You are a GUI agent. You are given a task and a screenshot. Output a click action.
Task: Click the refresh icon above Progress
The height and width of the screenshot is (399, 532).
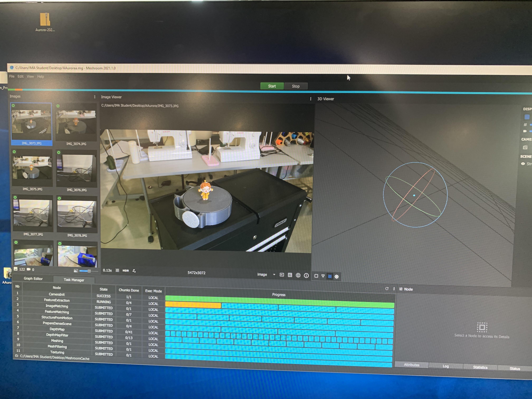387,289
